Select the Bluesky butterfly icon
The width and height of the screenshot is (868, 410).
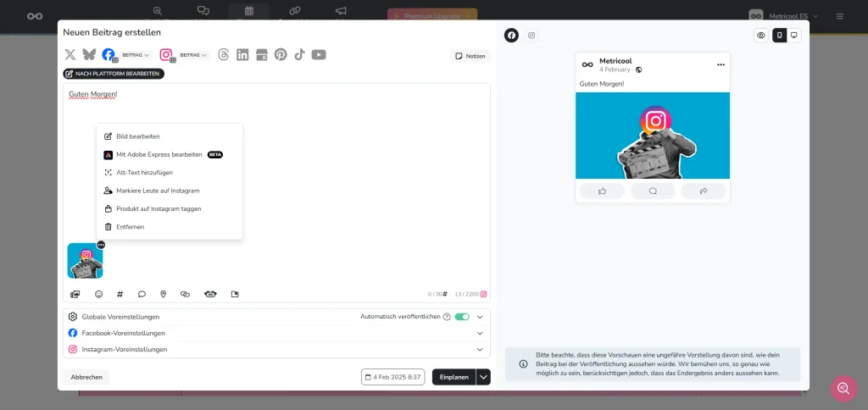pos(89,54)
